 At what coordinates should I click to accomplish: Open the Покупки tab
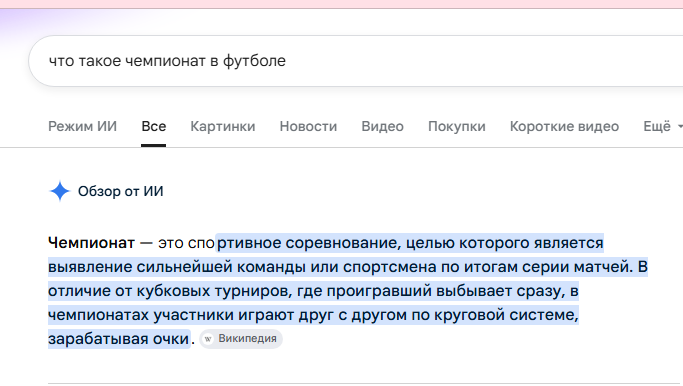click(456, 126)
